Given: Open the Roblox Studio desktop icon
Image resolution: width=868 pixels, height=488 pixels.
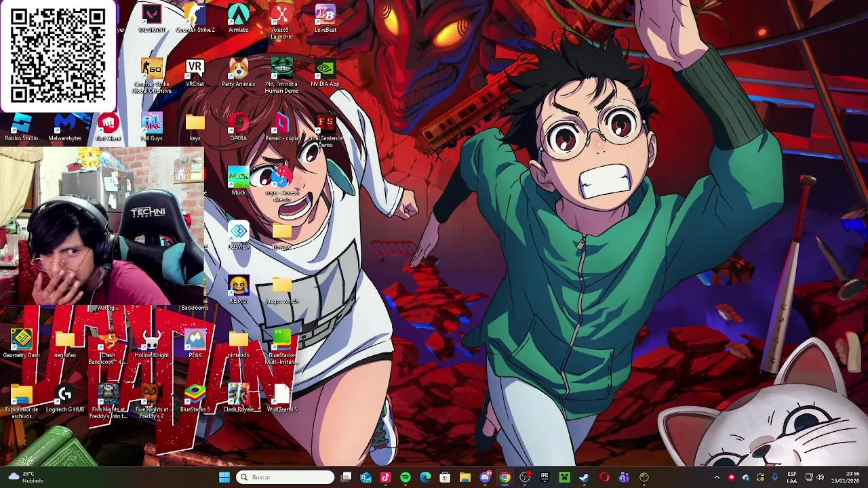Looking at the screenshot, I should coord(21,127).
